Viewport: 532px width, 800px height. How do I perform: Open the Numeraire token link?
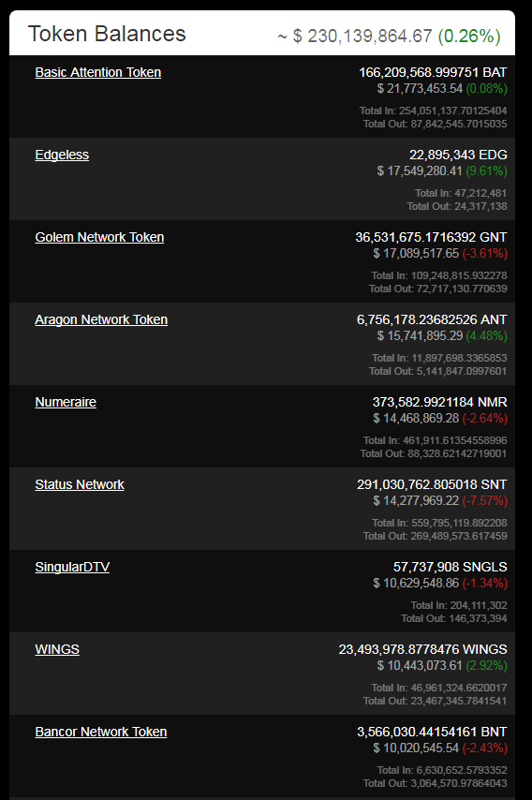point(66,402)
